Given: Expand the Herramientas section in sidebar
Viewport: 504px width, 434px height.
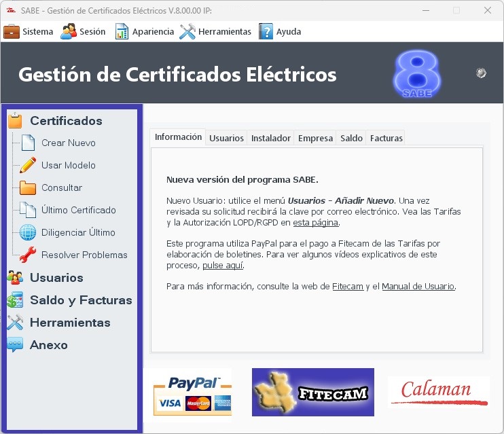Looking at the screenshot, I should [x=70, y=323].
